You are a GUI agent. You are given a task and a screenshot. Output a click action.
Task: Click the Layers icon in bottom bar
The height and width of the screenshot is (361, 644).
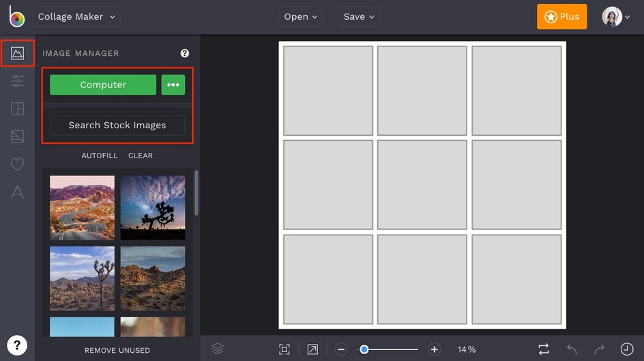tap(218, 349)
